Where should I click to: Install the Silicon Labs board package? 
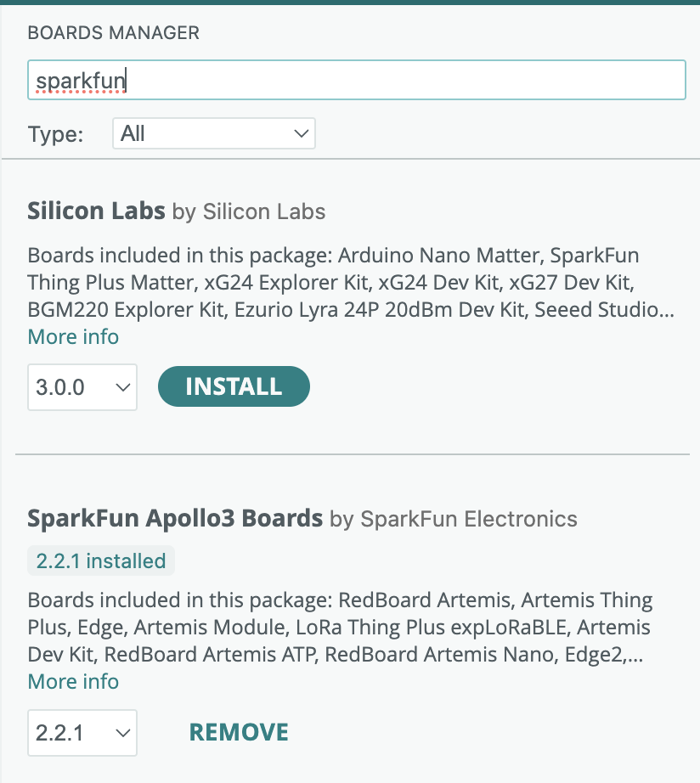[234, 386]
